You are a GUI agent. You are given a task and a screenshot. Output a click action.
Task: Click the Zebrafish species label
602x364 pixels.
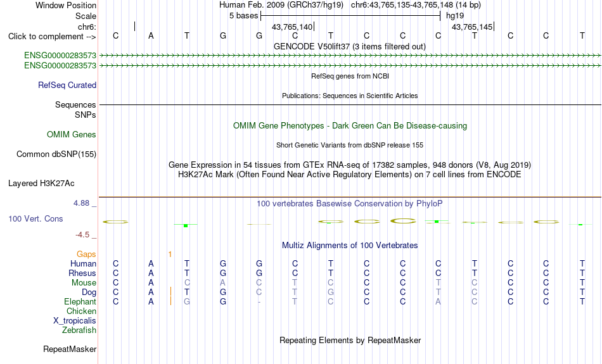[79, 330]
